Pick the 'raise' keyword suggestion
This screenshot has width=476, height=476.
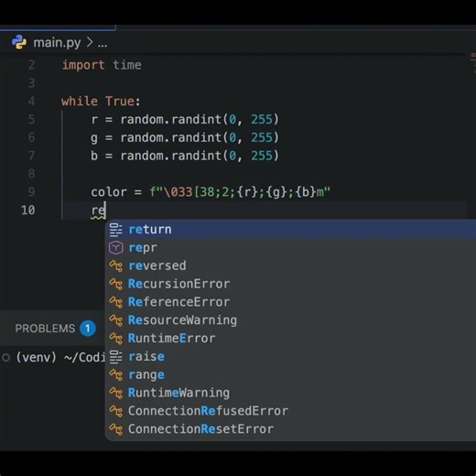pos(290,356)
